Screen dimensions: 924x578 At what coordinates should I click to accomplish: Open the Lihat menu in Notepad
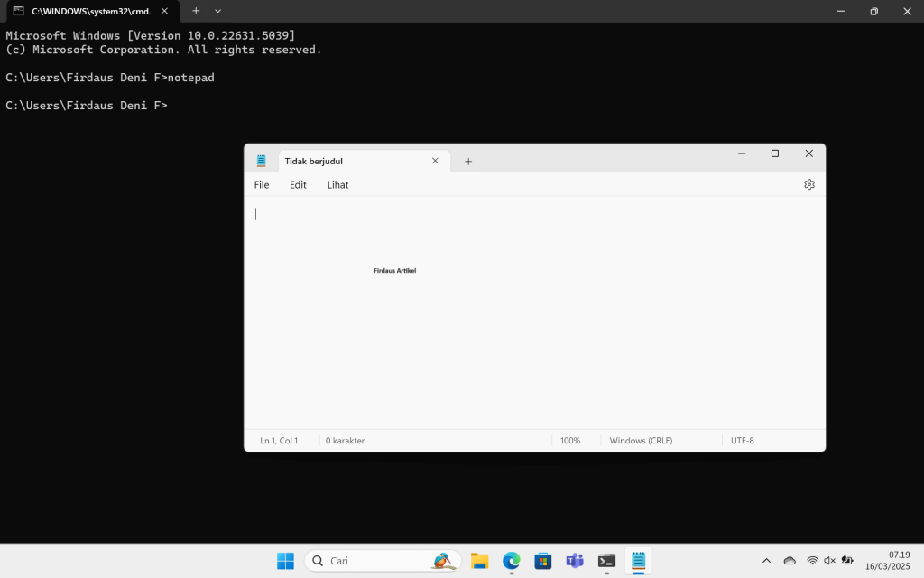pyautogui.click(x=337, y=185)
